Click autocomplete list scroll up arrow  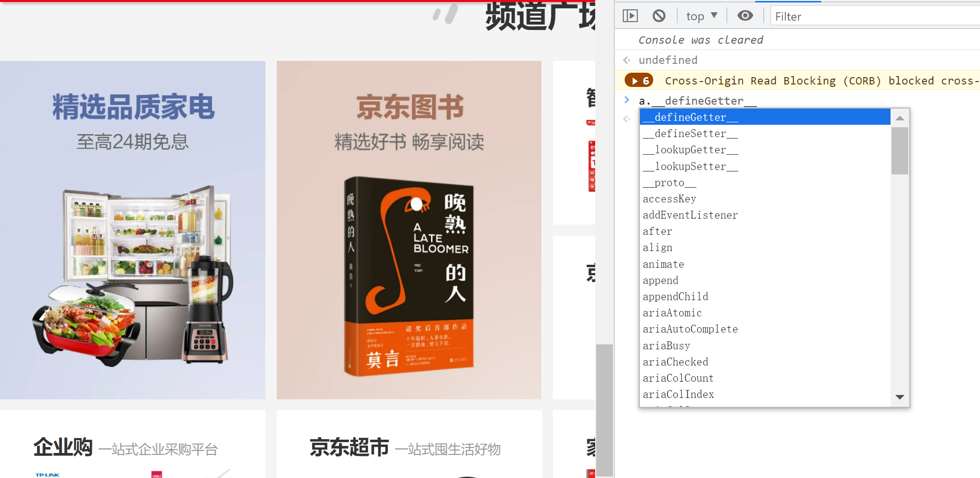pos(900,118)
